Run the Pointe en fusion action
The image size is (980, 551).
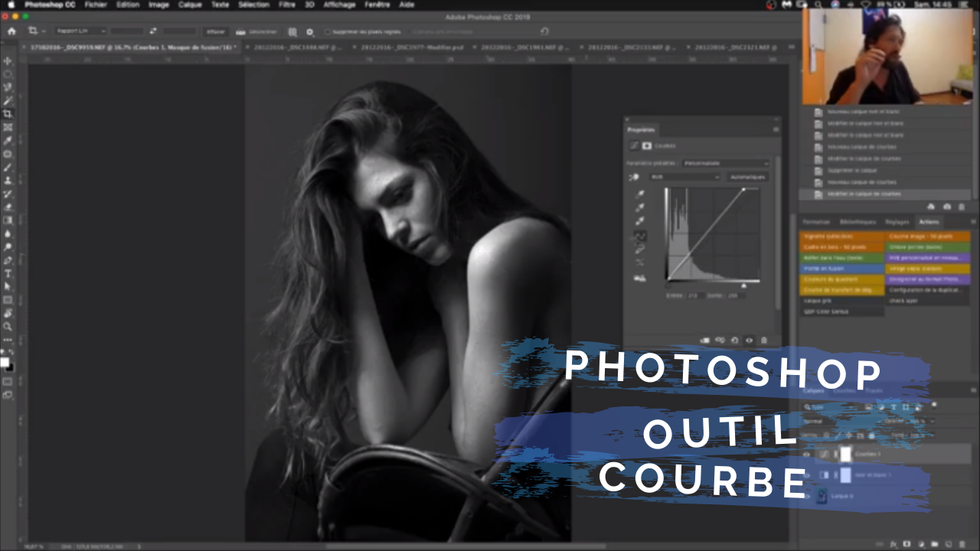click(x=841, y=269)
